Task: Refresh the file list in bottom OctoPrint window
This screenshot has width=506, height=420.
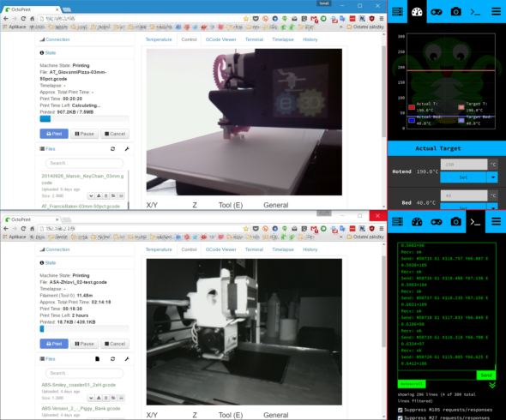Action: coord(112,358)
